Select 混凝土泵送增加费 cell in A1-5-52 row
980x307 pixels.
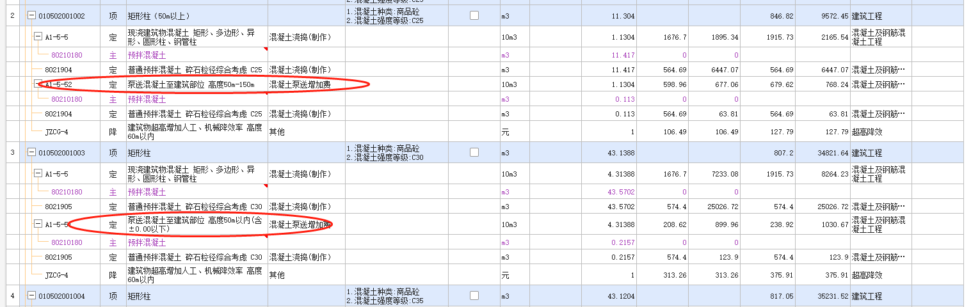pos(306,84)
